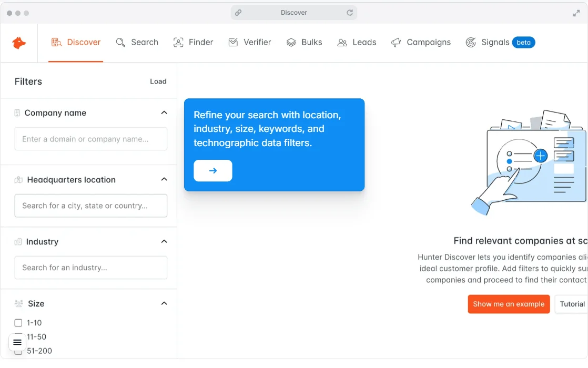Click the arrow icon in blue tooltip
The height and width of the screenshot is (368, 588).
(213, 171)
